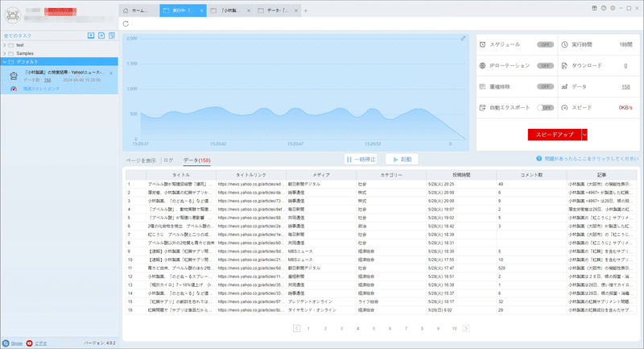Click the edit pencil icon on the chart

(463, 38)
